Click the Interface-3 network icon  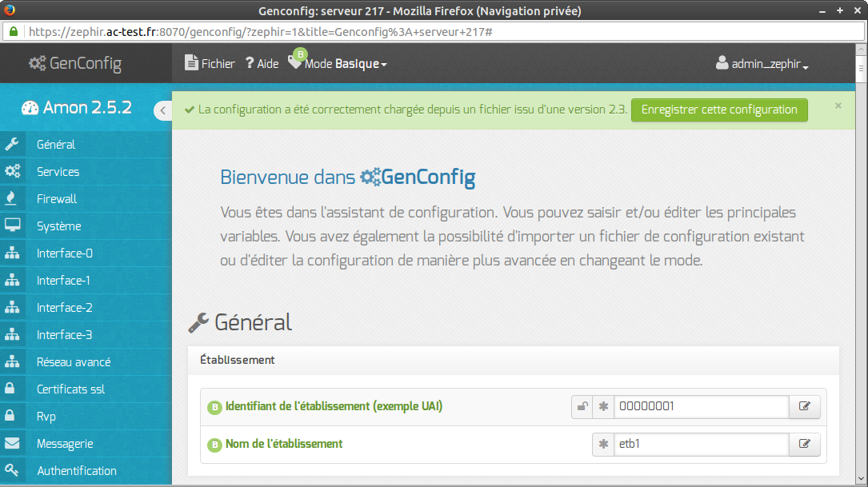12,334
